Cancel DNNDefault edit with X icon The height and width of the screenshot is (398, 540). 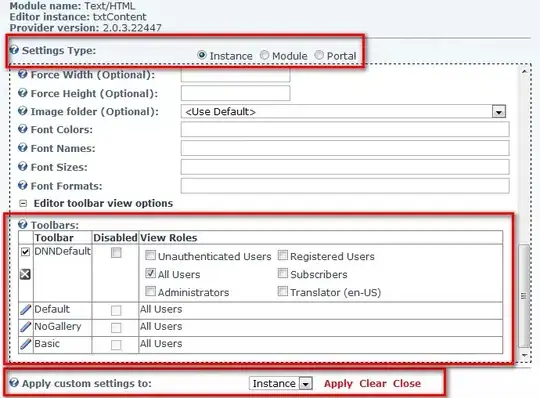click(25, 274)
